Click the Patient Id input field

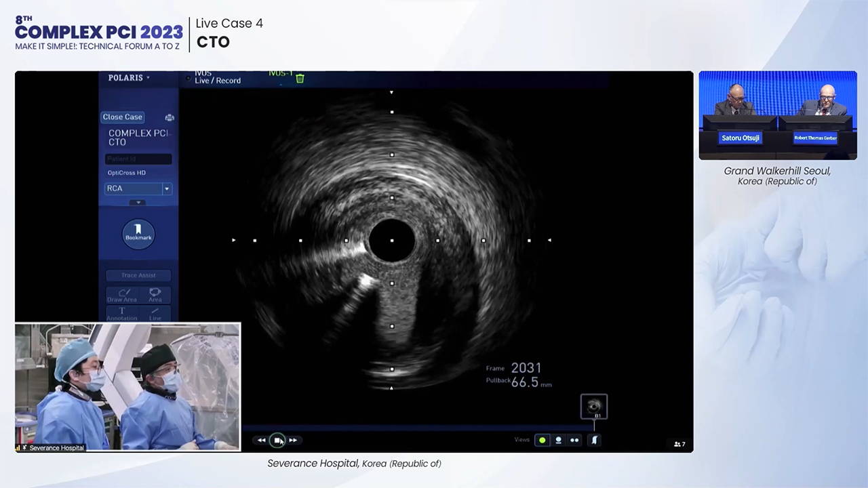138,159
